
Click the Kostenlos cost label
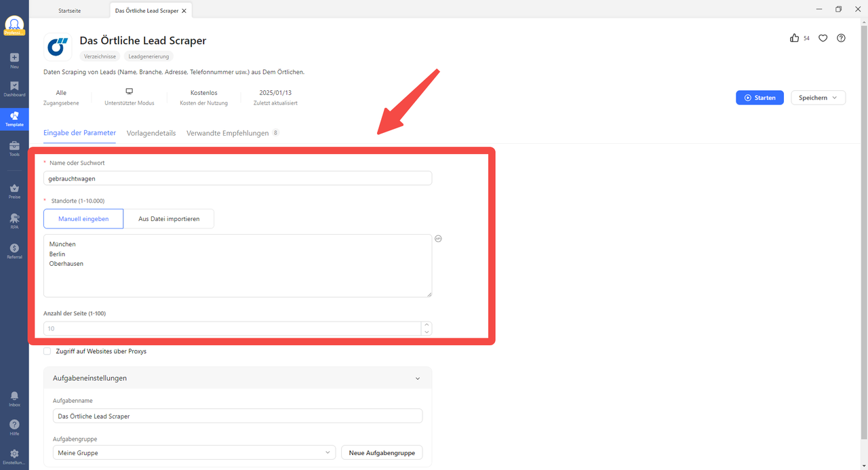coord(203,93)
